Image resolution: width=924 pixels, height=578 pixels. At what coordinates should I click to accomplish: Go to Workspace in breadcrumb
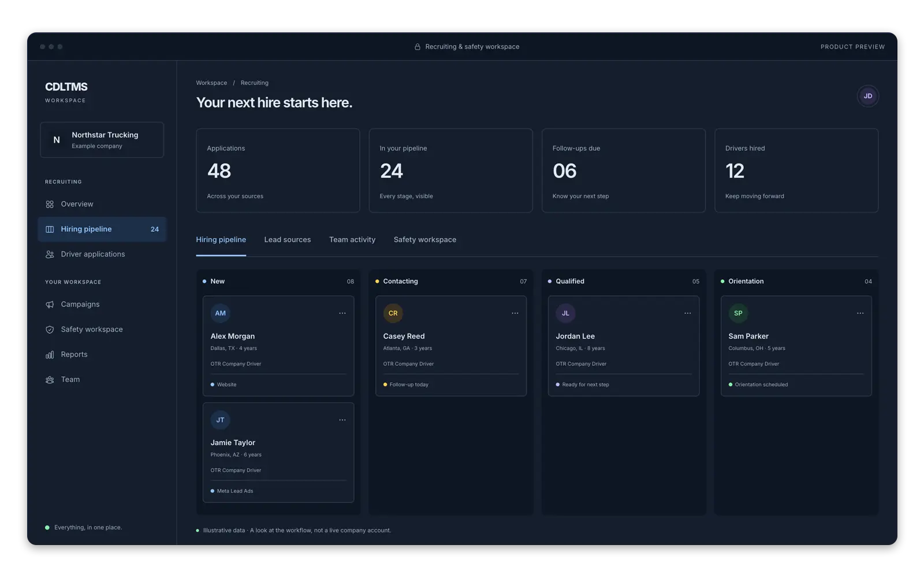pyautogui.click(x=211, y=83)
